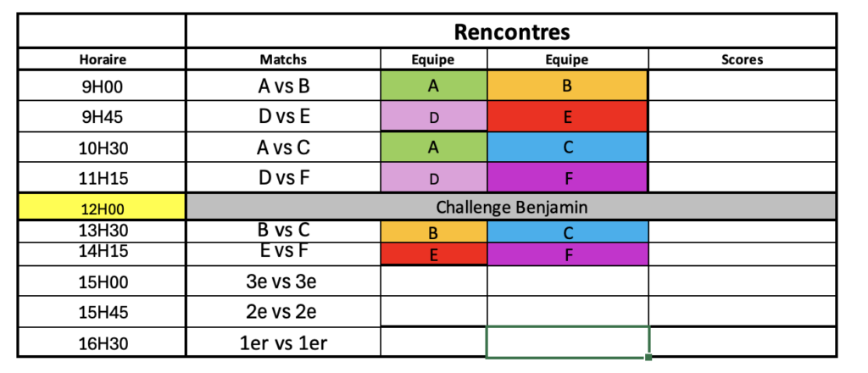Click purple F cell in the 11H15 row
This screenshot has width=868, height=373.
click(x=567, y=178)
